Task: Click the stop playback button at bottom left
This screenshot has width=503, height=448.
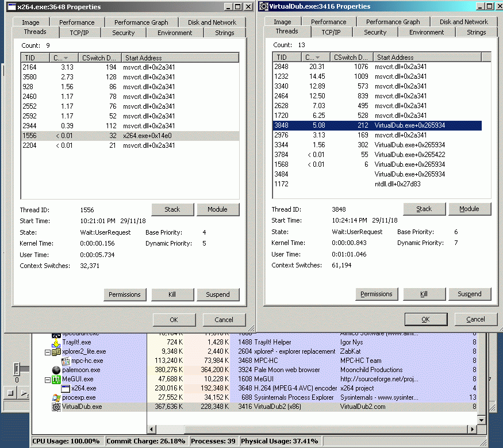Action: tap(10, 393)
